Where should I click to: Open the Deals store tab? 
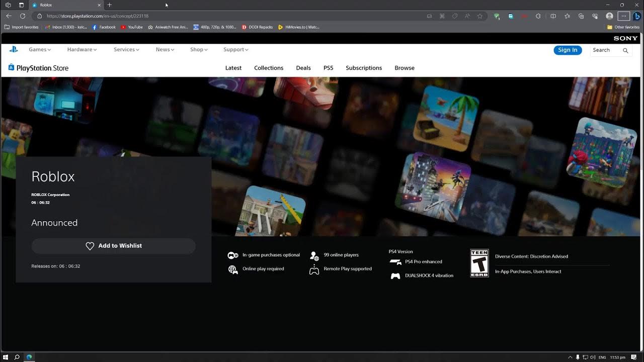(x=303, y=68)
